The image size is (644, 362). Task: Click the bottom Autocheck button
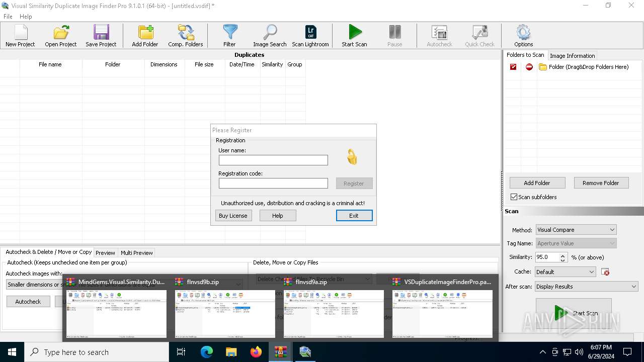point(28,302)
